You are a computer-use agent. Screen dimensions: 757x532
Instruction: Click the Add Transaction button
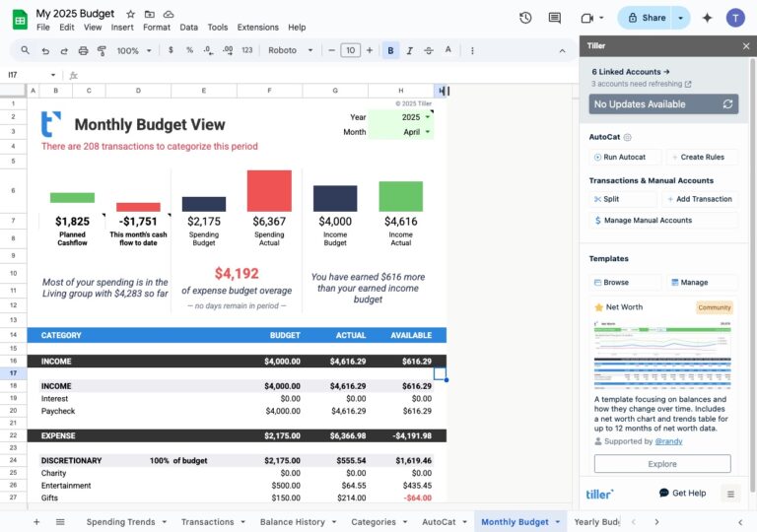700,199
